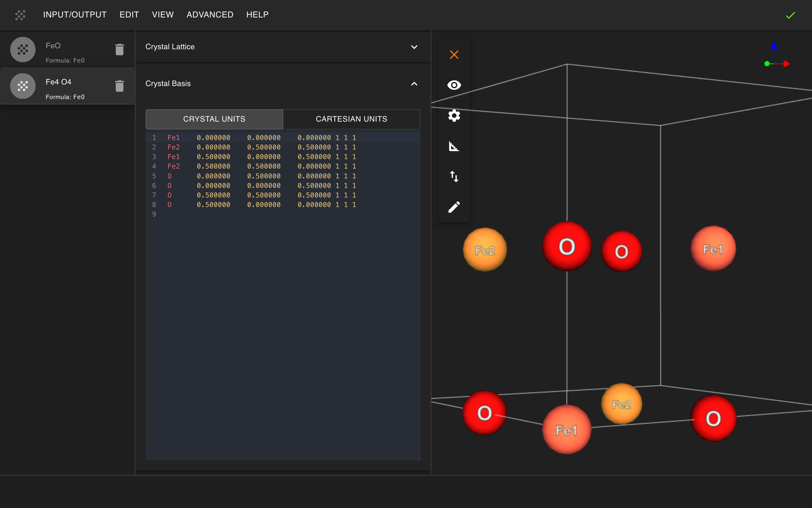Select the upper-left Fe2 atom sphere
The width and height of the screenshot is (812, 508).
tap(485, 250)
